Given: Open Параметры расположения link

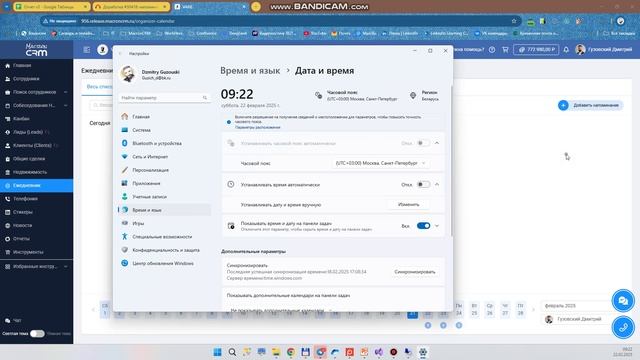Looking at the screenshot, I should [258, 127].
